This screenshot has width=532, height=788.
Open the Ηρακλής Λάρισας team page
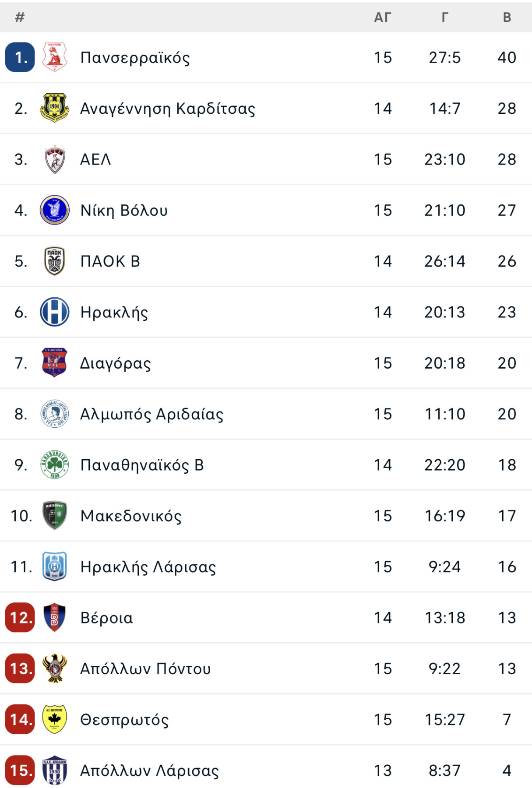click(x=148, y=567)
